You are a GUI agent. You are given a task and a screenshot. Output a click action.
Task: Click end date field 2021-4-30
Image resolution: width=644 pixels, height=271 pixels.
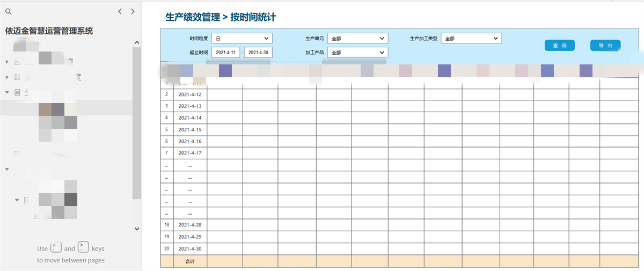[259, 53]
